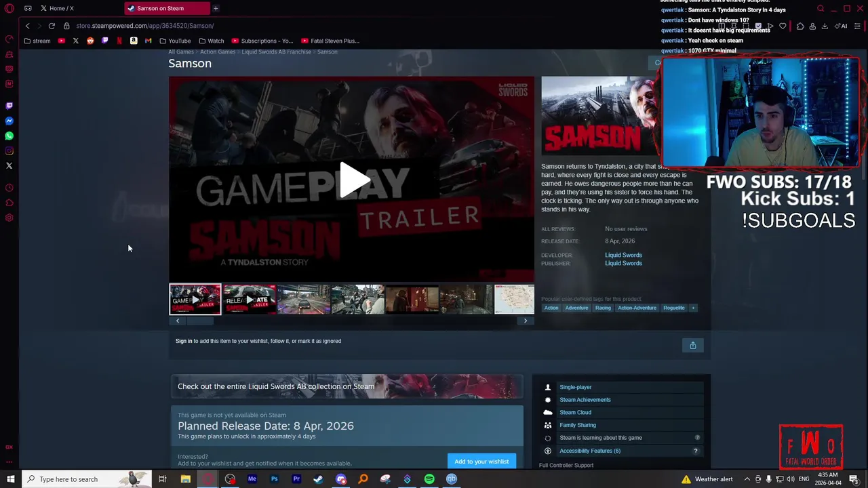
Task: Open Spotify from the taskbar
Action: 429,479
